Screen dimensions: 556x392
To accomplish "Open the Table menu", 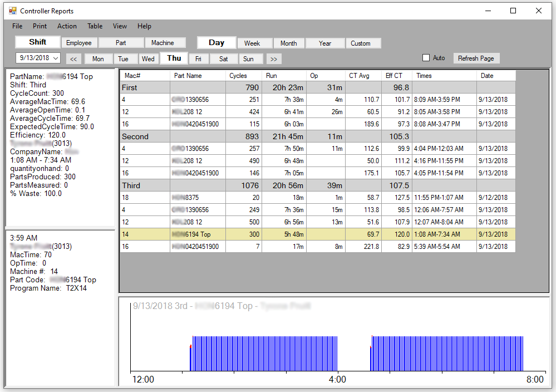I will click(x=95, y=26).
